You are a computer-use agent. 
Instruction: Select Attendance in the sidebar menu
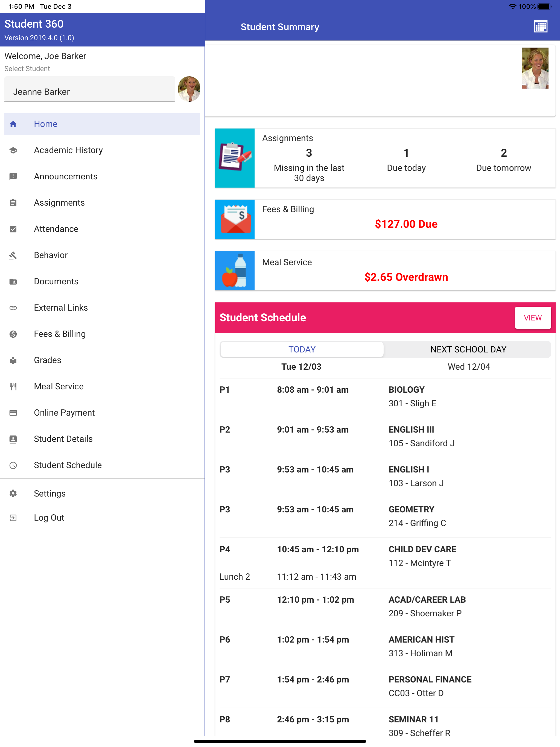coord(56,229)
